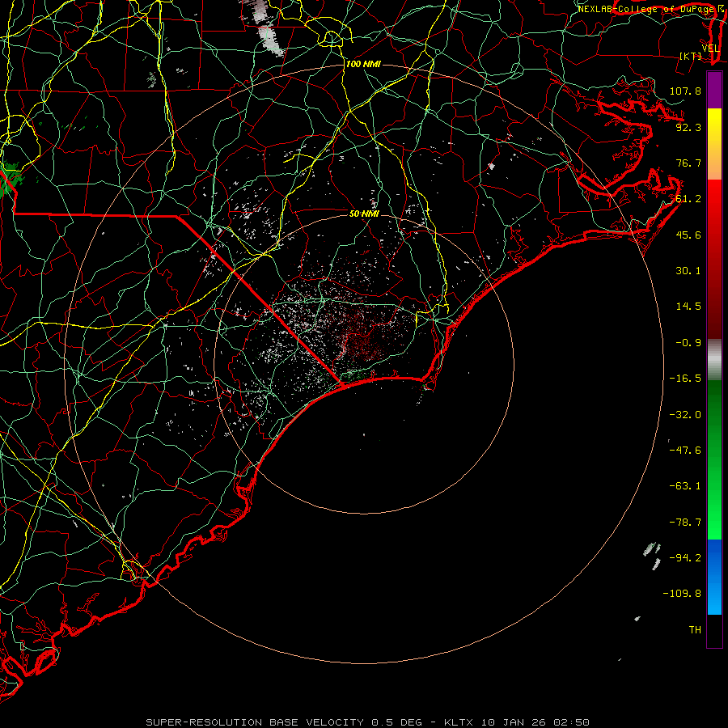The height and width of the screenshot is (728, 728).
Task: Select the 45.6 velocity scale value
Action: tap(688, 235)
